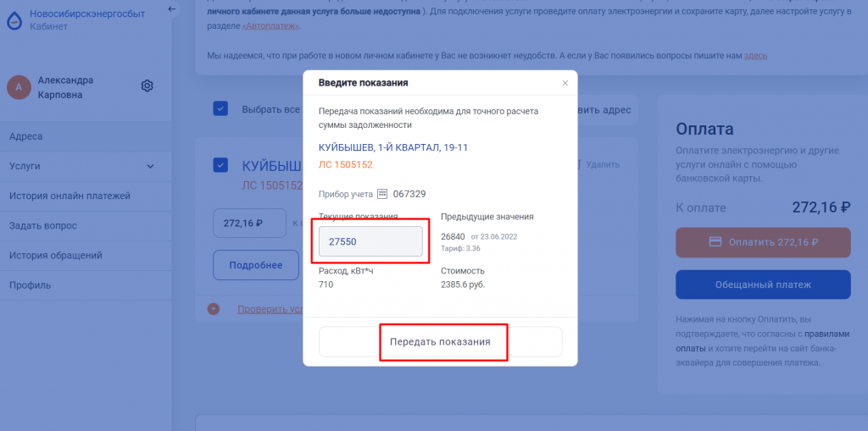Click the user avatar letter A
Screen dimensions: 868x431
coord(19,86)
